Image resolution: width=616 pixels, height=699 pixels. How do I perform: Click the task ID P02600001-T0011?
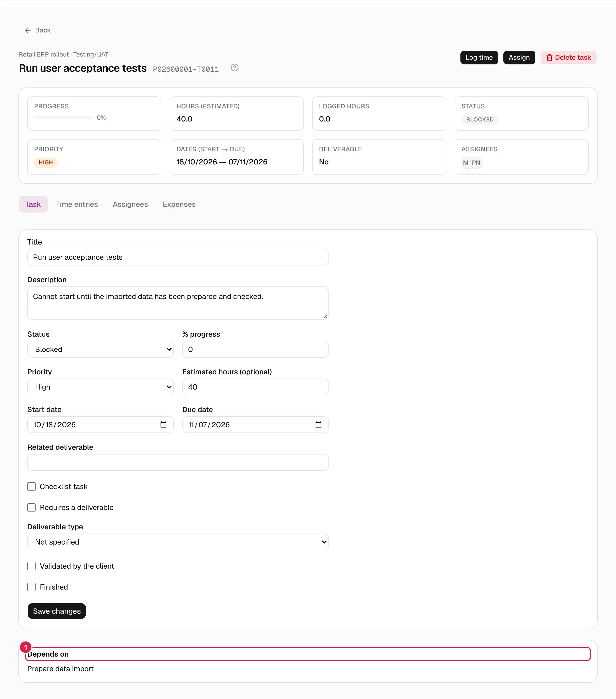(x=186, y=69)
